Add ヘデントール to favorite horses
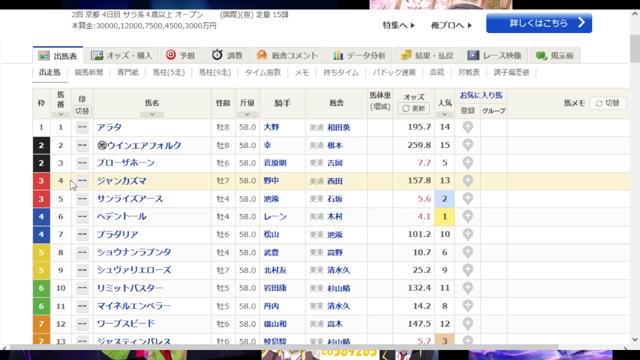 pos(468,216)
